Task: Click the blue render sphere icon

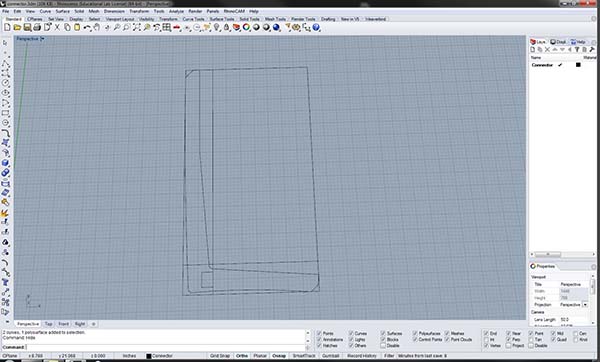Action: (276, 28)
